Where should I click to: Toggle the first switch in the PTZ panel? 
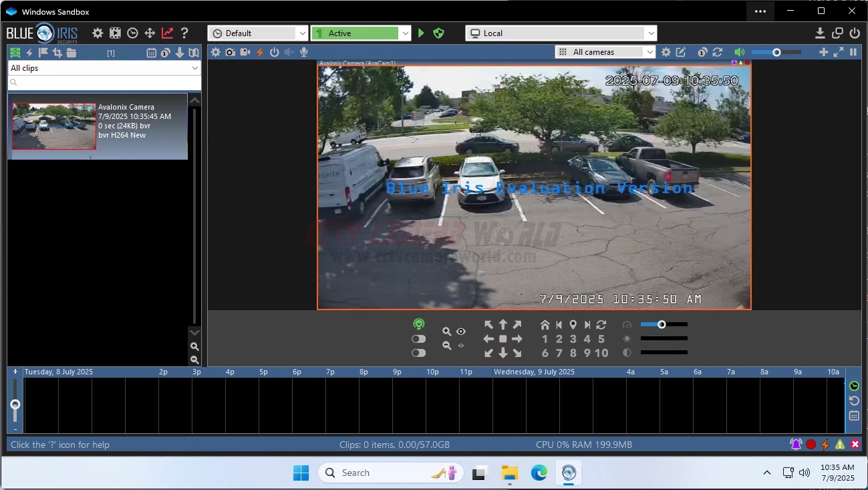[x=418, y=338]
